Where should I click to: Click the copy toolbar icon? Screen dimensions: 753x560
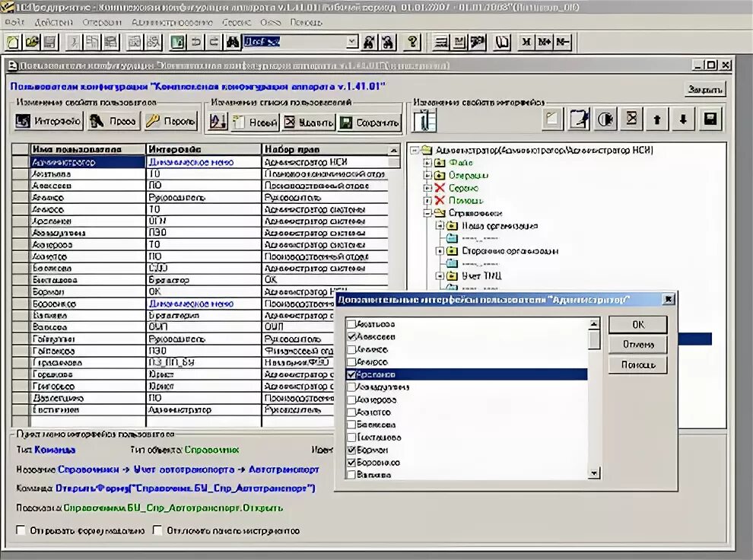point(92,43)
